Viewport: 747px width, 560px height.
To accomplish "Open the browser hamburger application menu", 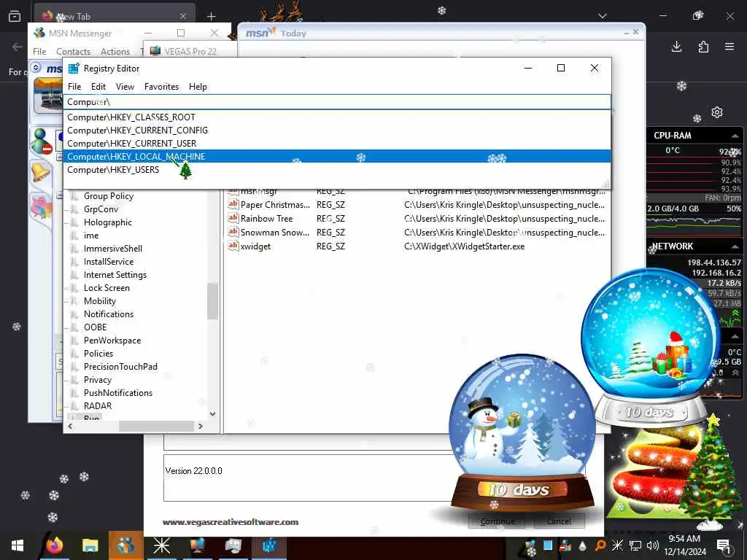I will point(729,46).
